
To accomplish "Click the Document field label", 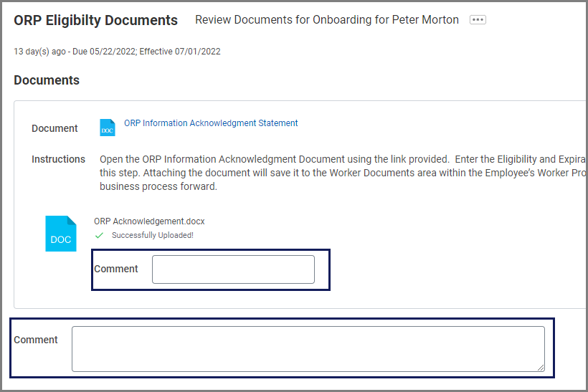I will [54, 128].
